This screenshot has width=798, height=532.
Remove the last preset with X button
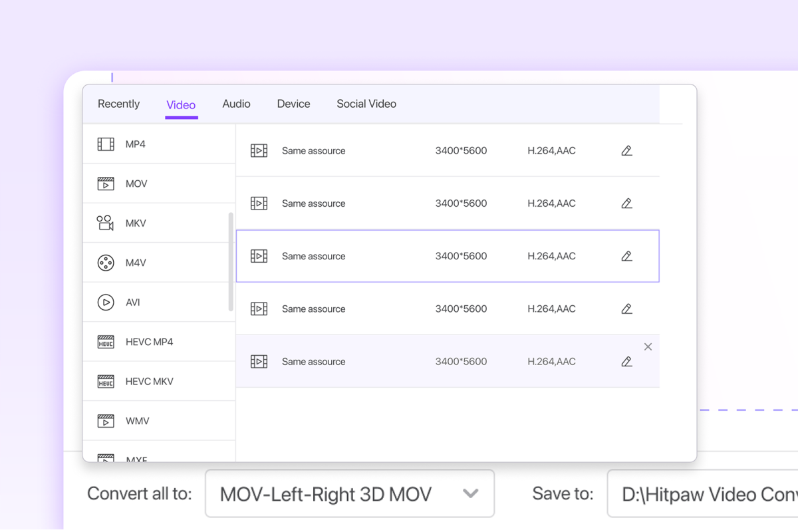pyautogui.click(x=648, y=347)
